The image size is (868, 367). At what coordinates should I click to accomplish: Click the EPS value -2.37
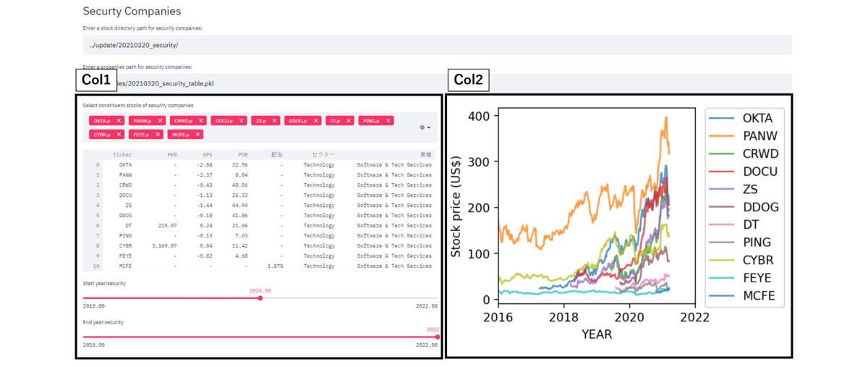coord(204,175)
